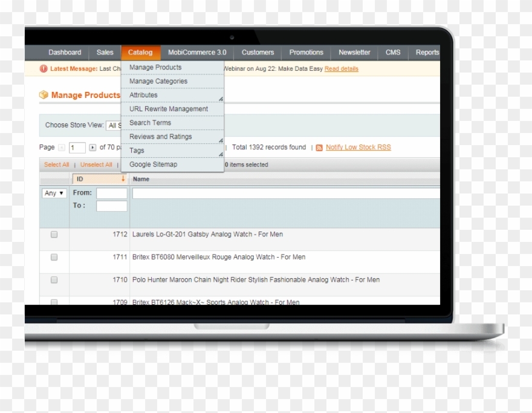Check the row checkbox for product 1712
The image size is (532, 413).
click(x=54, y=234)
